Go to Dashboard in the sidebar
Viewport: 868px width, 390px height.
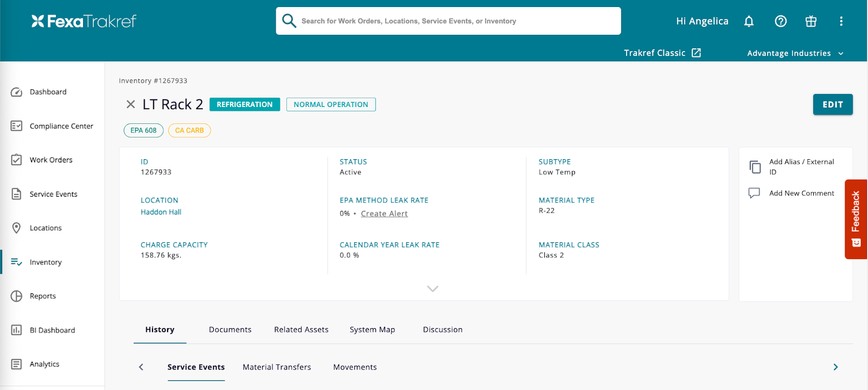click(48, 92)
